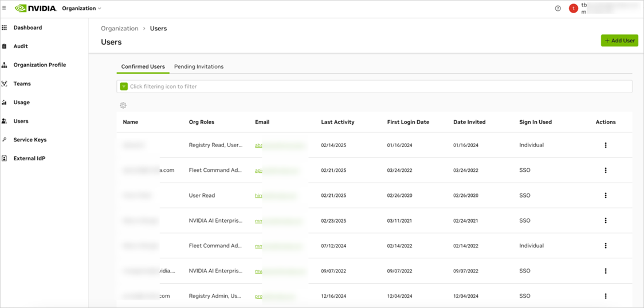Viewport: 644px width, 308px height.
Task: Open the help question mark icon
Action: pos(557,8)
